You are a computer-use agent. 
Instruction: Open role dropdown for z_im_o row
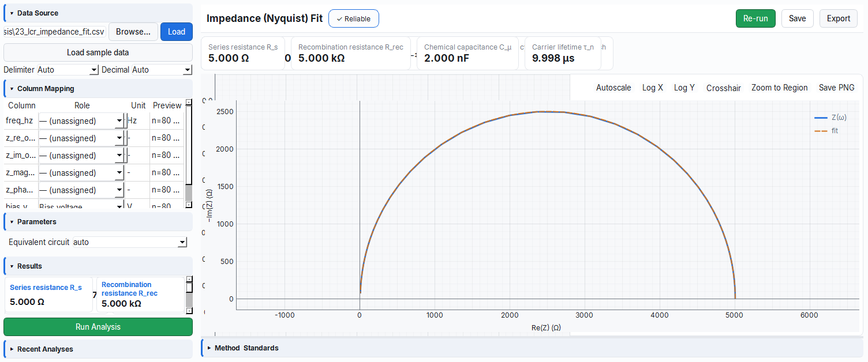(81, 156)
